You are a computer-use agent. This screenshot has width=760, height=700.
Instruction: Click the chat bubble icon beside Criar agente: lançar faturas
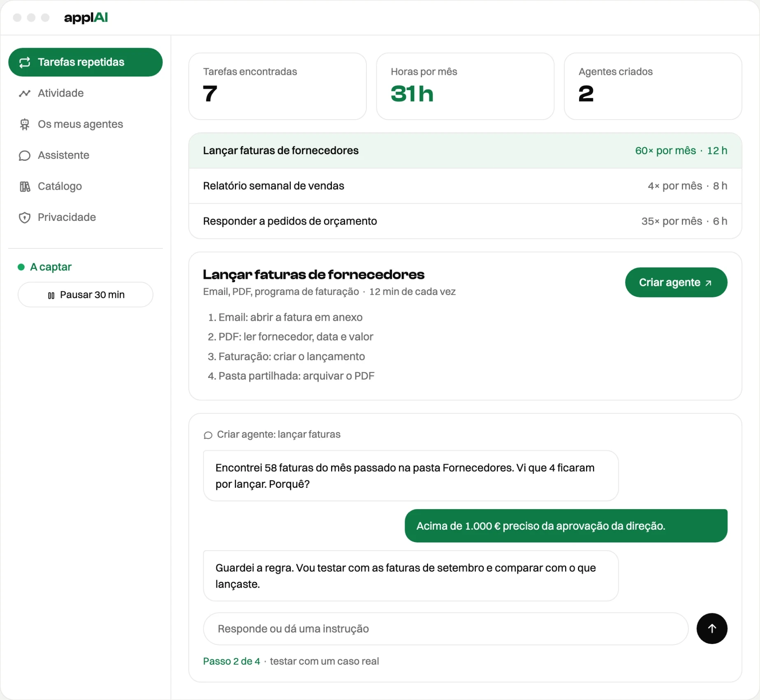coord(208,435)
